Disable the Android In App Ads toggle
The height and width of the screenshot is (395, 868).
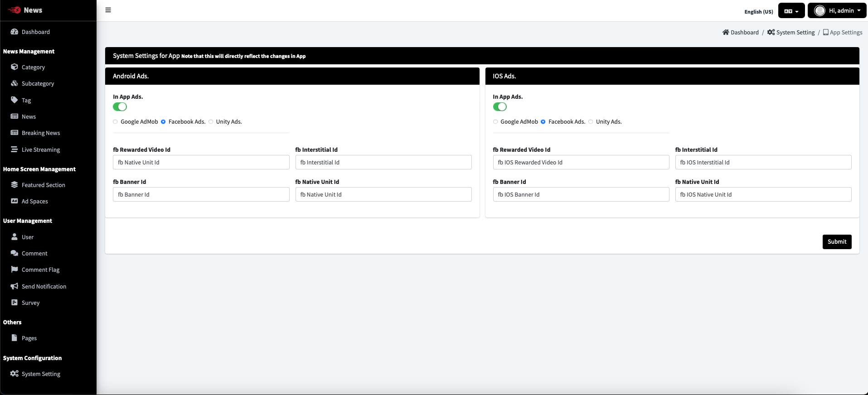[x=120, y=107]
